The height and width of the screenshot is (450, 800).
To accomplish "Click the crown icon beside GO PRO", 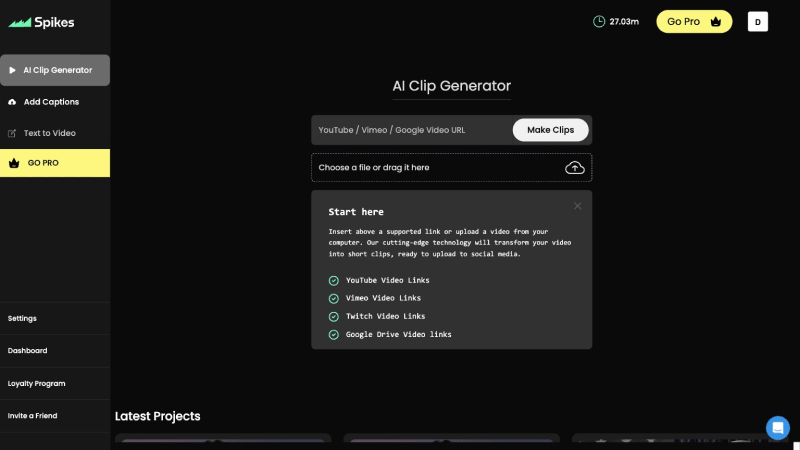I will click(x=13, y=163).
